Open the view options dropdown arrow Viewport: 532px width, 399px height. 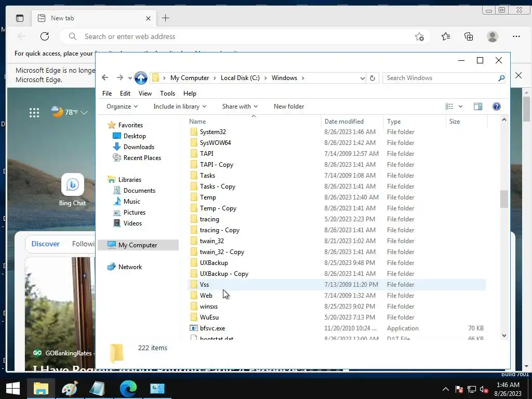point(460,107)
